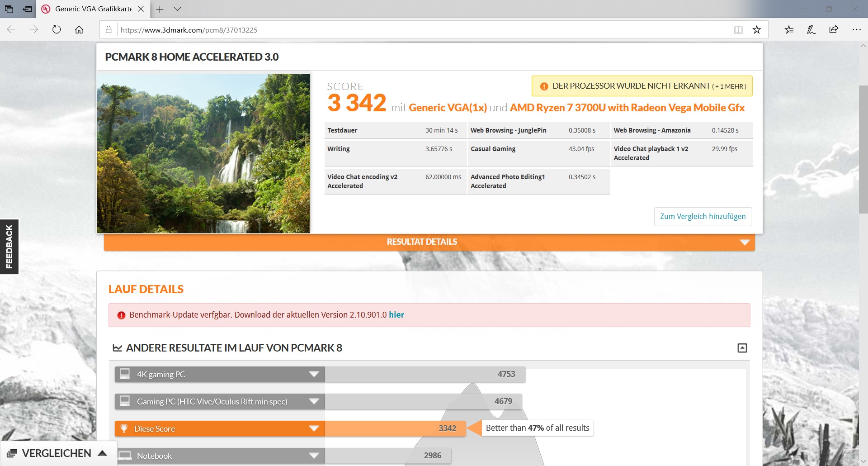Viewport: 868px width, 466px height.
Task: Open reading view book icon
Action: tap(738, 30)
